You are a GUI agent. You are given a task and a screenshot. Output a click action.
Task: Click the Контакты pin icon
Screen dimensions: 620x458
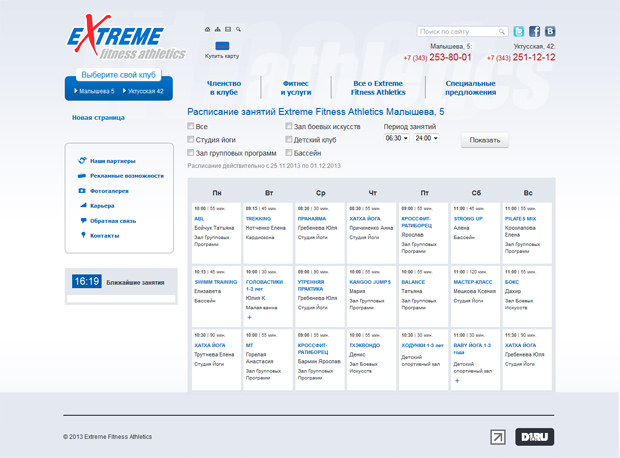[83, 235]
